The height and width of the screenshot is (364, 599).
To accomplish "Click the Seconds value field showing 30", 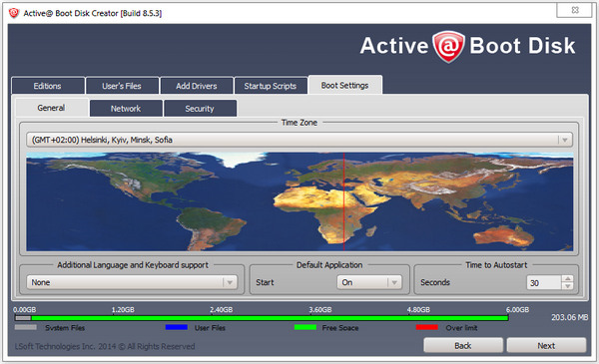I will pos(544,283).
